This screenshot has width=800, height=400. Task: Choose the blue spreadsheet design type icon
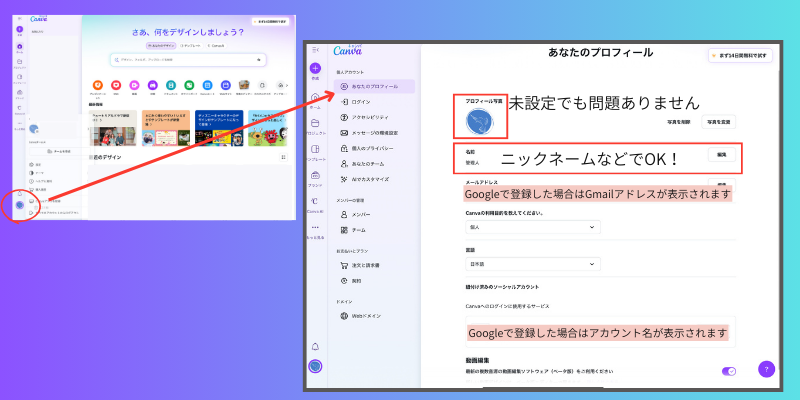[x=207, y=85]
